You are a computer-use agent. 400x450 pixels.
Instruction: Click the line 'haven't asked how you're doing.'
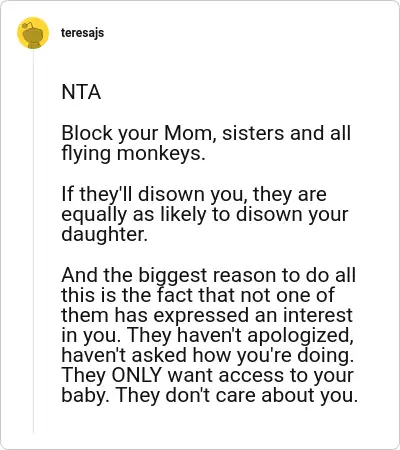(x=208, y=355)
